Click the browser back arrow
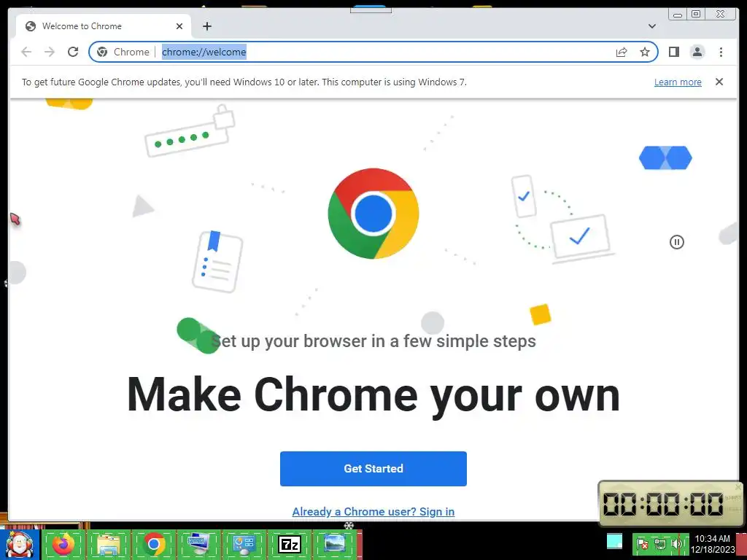 pyautogui.click(x=26, y=52)
